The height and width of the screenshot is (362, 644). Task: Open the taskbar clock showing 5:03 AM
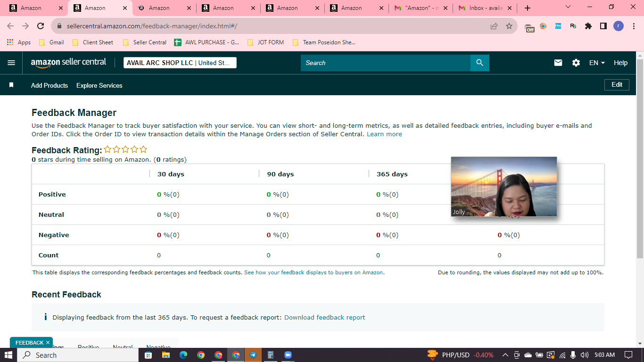point(604,355)
